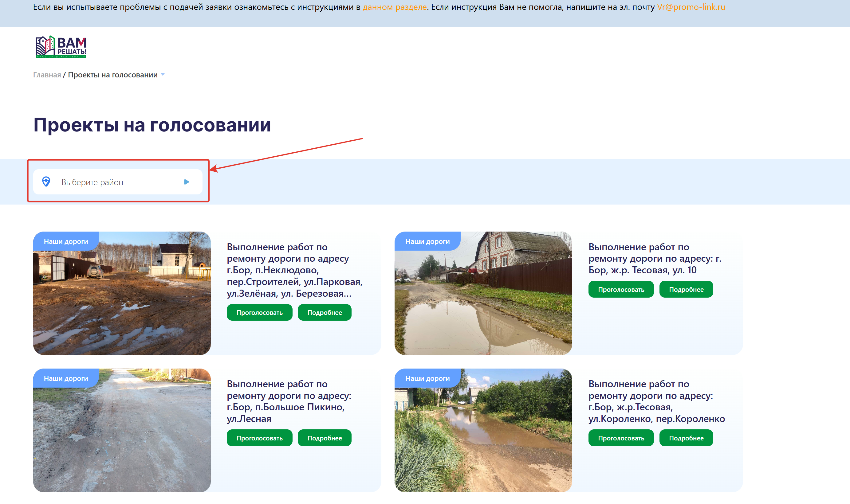Expand the district selector arrow
850x504 pixels.
(x=186, y=182)
